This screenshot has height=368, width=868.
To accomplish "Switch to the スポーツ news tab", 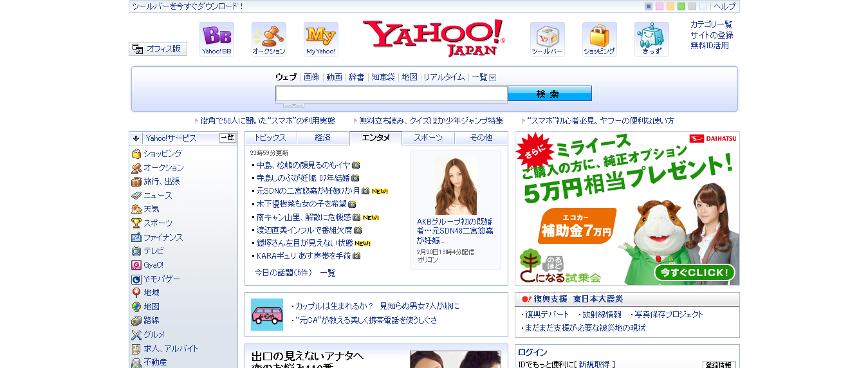I will (x=428, y=138).
